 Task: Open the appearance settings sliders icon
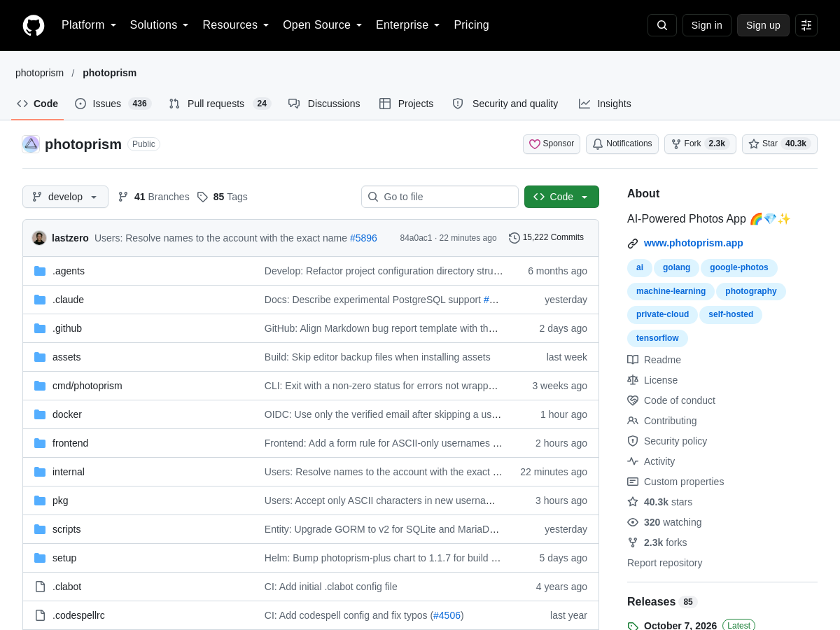click(806, 25)
